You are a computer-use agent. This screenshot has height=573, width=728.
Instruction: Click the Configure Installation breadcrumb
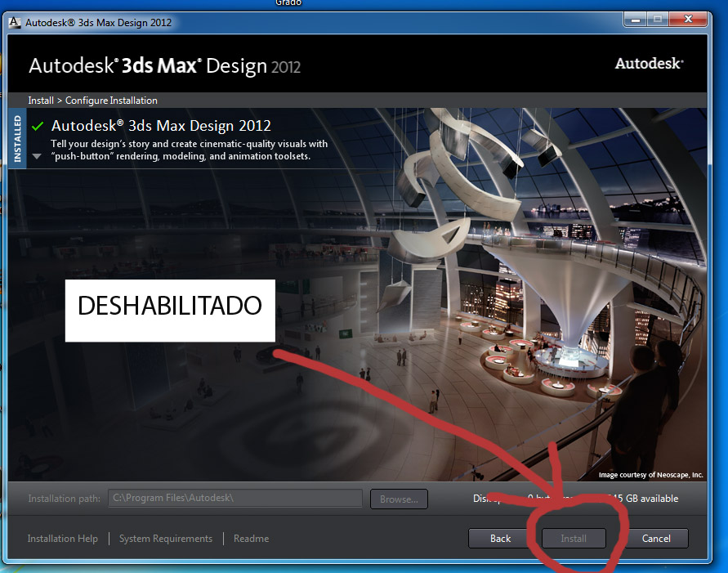(111, 101)
